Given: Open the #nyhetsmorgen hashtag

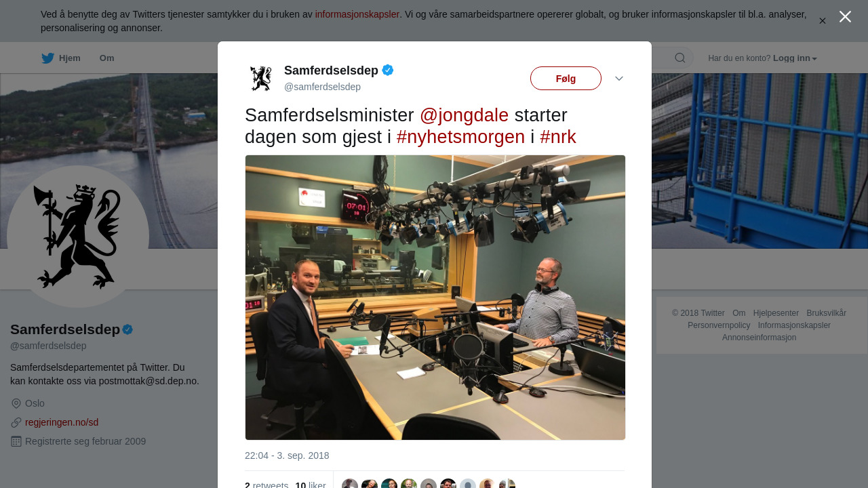Looking at the screenshot, I should pyautogui.click(x=460, y=137).
